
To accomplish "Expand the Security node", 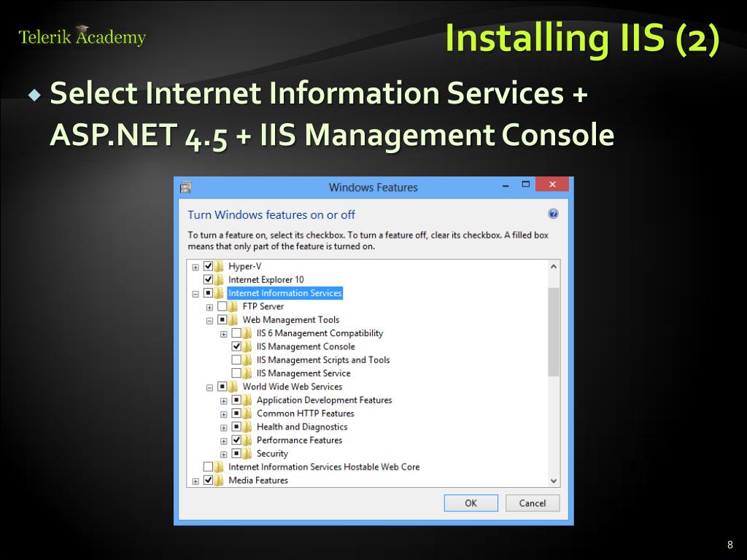I will click(x=223, y=454).
